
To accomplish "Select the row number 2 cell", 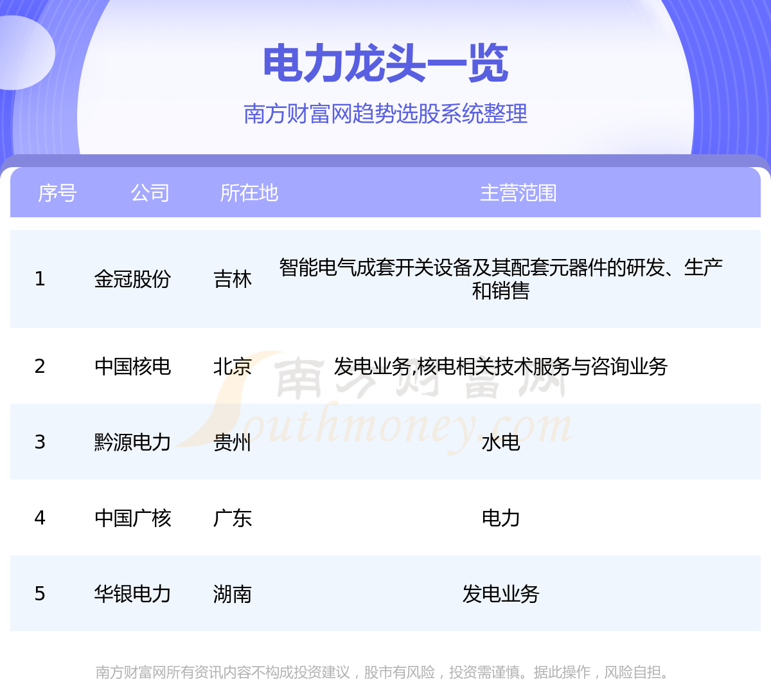I will [40, 366].
